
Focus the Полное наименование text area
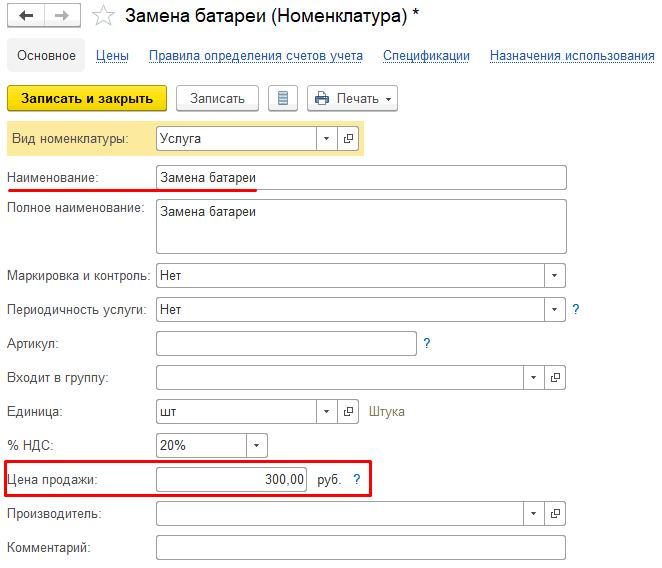tap(361, 226)
